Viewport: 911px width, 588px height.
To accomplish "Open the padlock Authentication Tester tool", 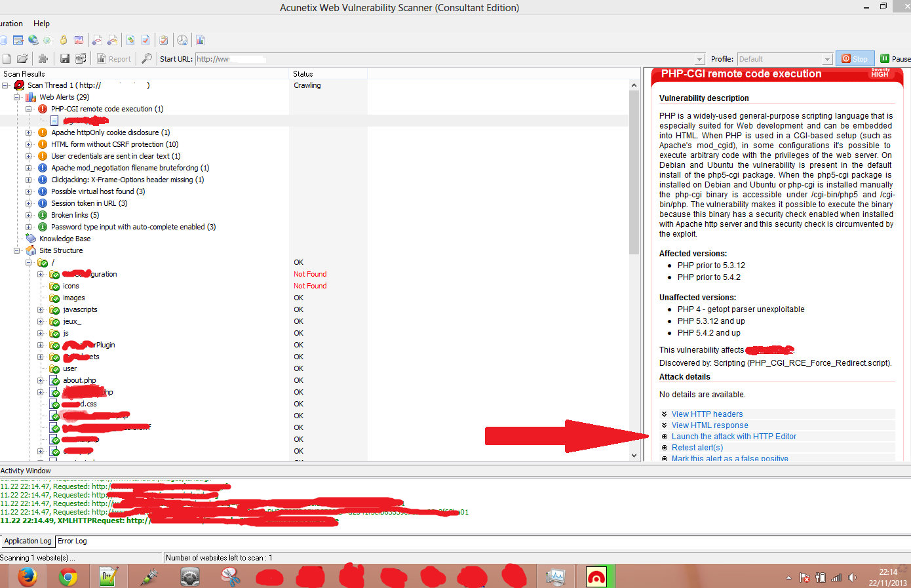I will pyautogui.click(x=64, y=40).
